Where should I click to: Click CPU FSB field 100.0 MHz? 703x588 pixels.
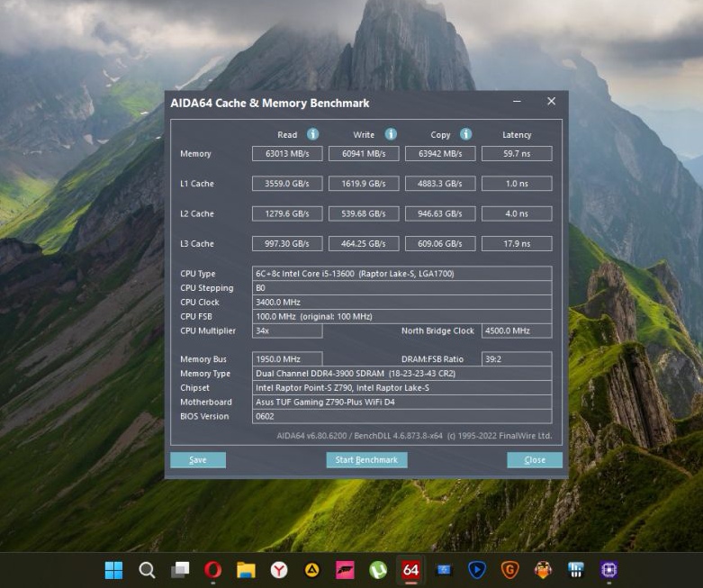401,317
